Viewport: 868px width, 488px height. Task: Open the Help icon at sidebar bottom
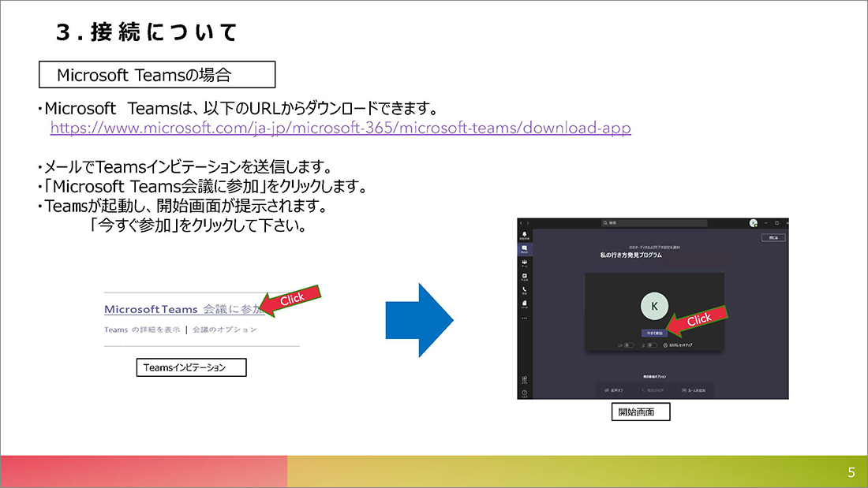(524, 393)
